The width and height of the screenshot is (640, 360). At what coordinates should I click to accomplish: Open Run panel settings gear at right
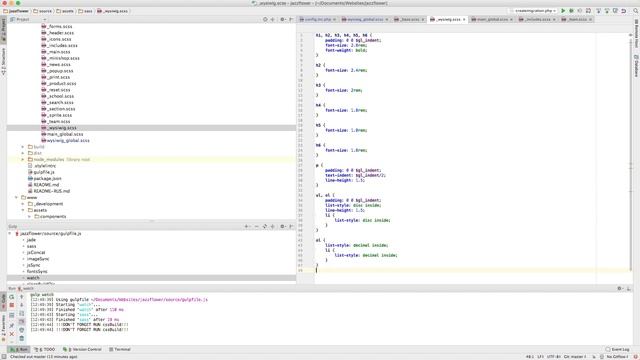pyautogui.click(x=620, y=289)
